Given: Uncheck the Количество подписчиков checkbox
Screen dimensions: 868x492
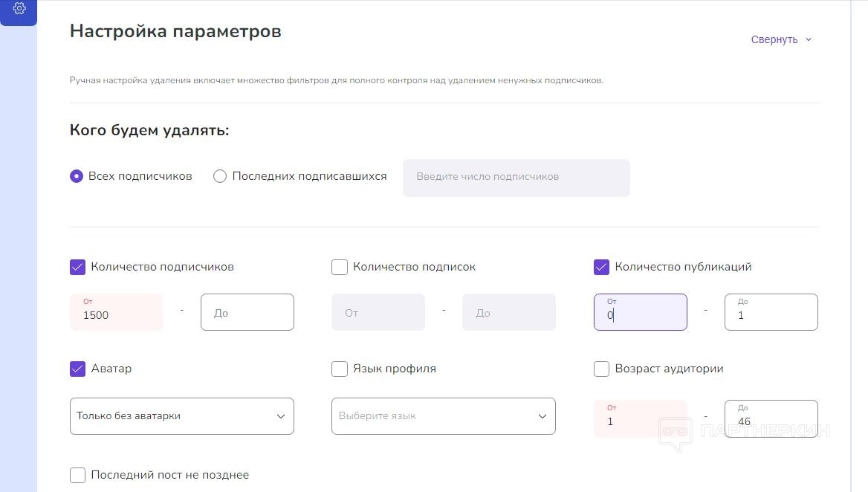Looking at the screenshot, I should click(78, 267).
